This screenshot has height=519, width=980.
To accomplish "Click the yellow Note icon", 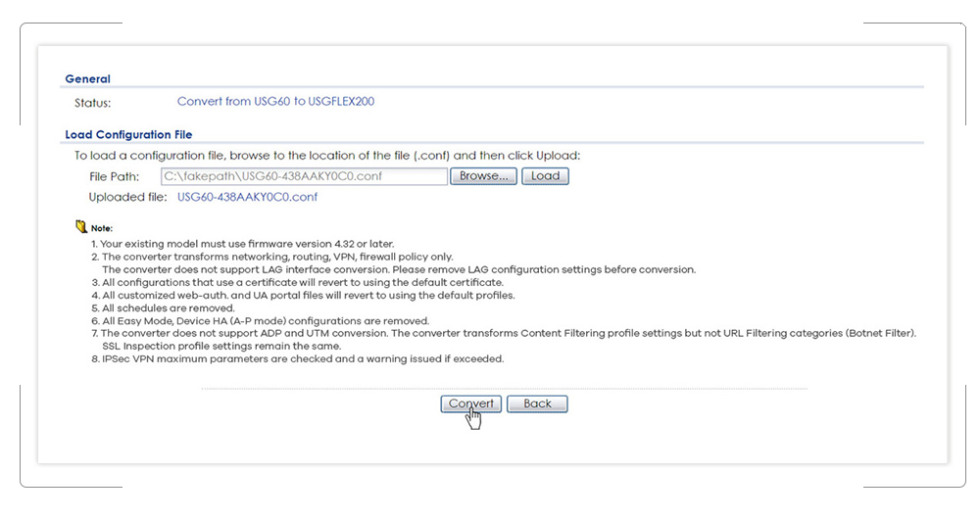I will point(81,227).
